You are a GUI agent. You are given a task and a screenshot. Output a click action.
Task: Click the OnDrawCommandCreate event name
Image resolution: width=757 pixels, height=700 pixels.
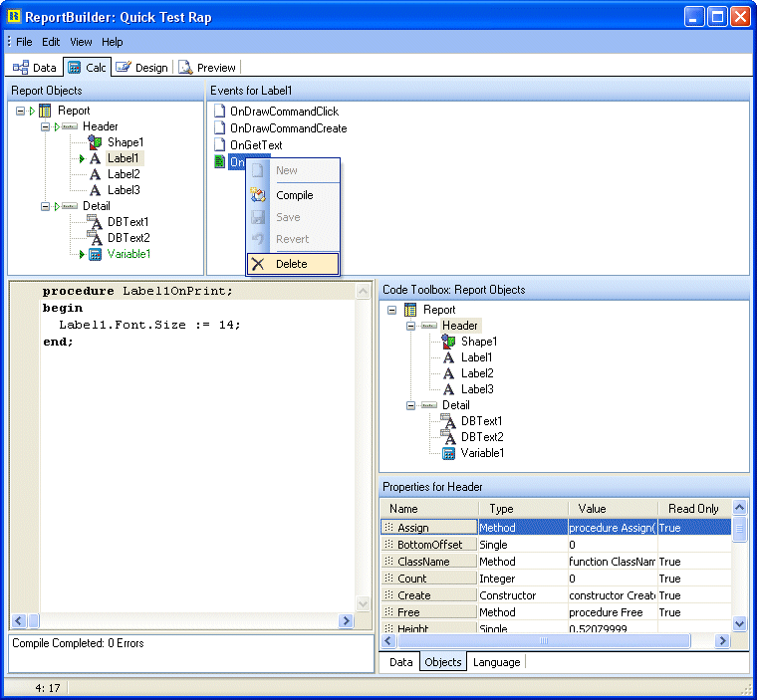[288, 127]
